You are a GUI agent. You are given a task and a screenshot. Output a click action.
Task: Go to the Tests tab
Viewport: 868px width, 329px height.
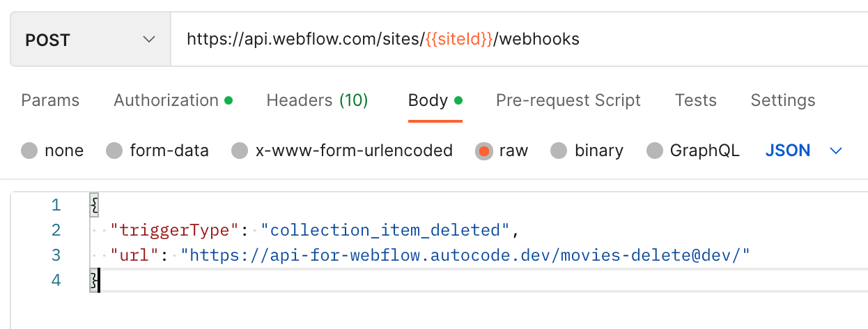point(695,100)
